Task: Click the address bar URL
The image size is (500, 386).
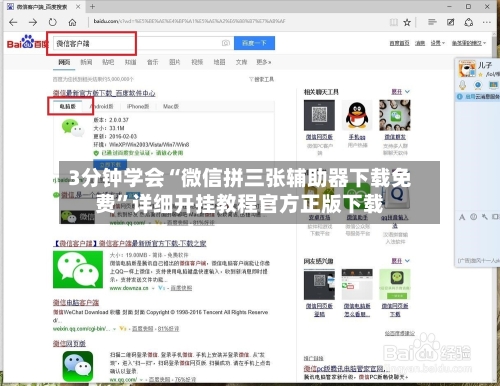Action: click(x=189, y=21)
